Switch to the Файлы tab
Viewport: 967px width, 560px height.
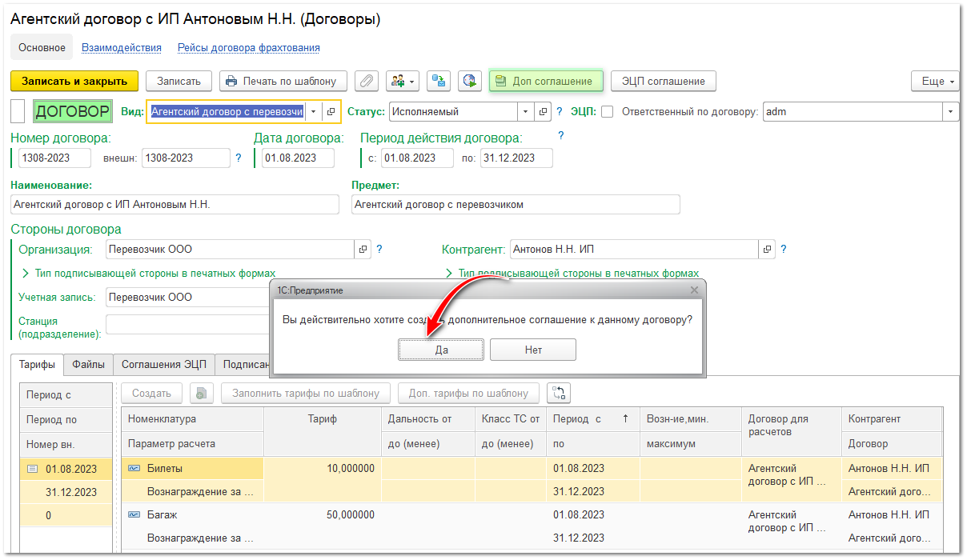point(88,365)
